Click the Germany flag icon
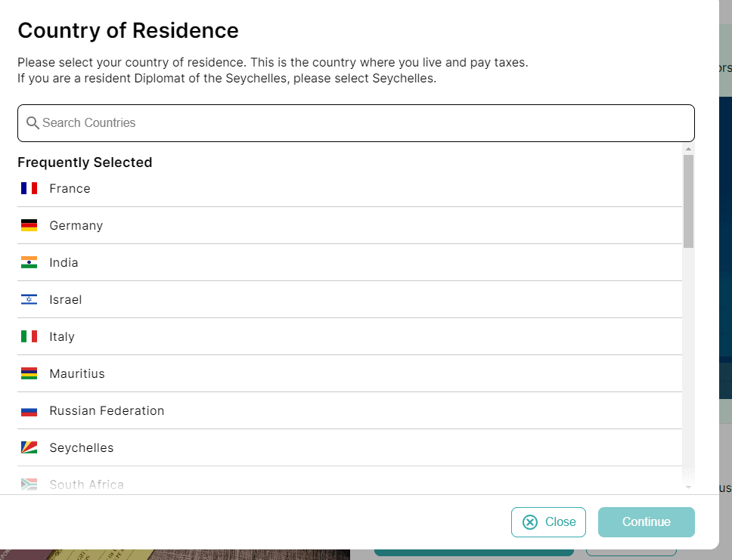The image size is (732, 560). [29, 225]
